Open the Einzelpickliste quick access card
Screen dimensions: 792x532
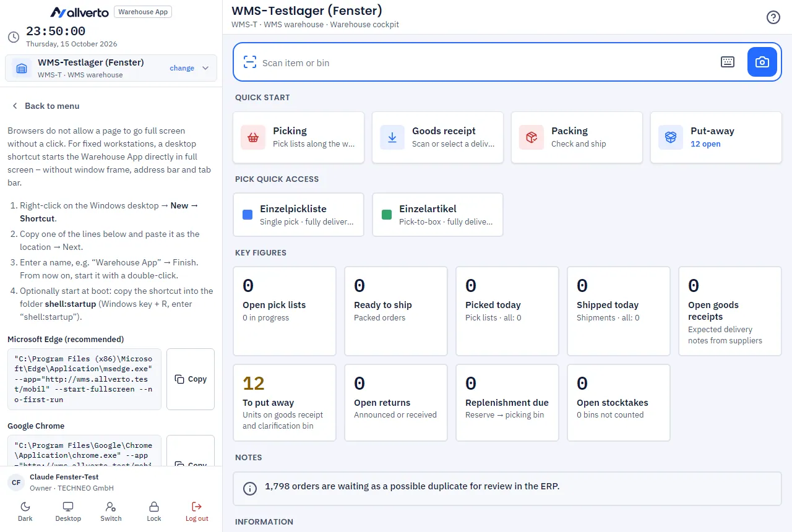click(298, 215)
